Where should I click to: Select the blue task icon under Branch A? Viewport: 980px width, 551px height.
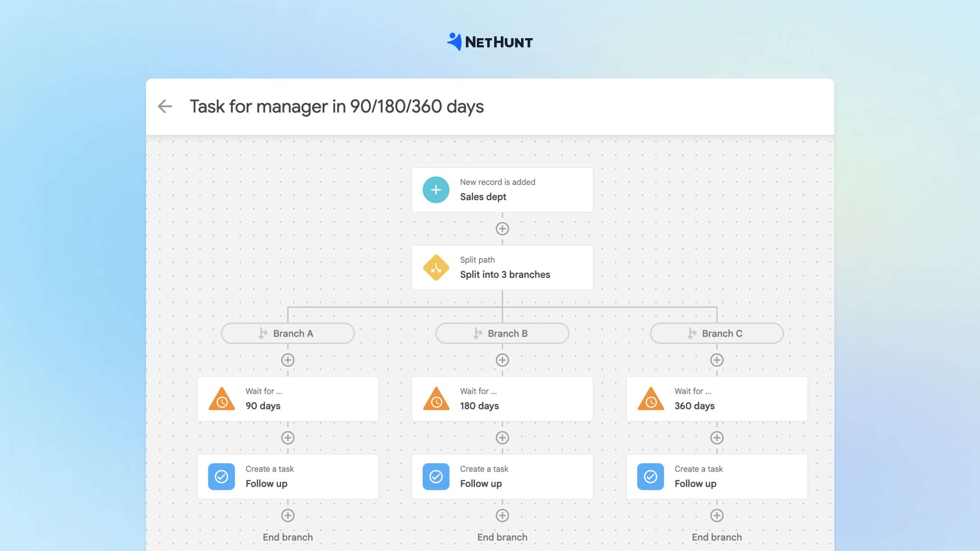pyautogui.click(x=221, y=476)
